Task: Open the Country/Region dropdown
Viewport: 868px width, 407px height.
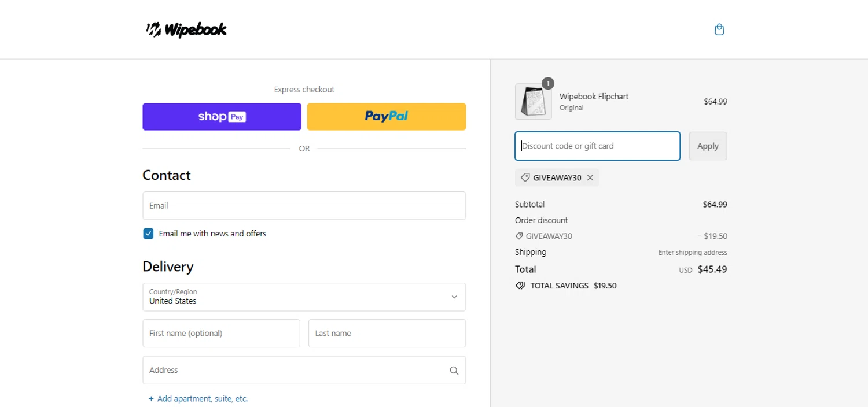Action: pyautogui.click(x=304, y=297)
